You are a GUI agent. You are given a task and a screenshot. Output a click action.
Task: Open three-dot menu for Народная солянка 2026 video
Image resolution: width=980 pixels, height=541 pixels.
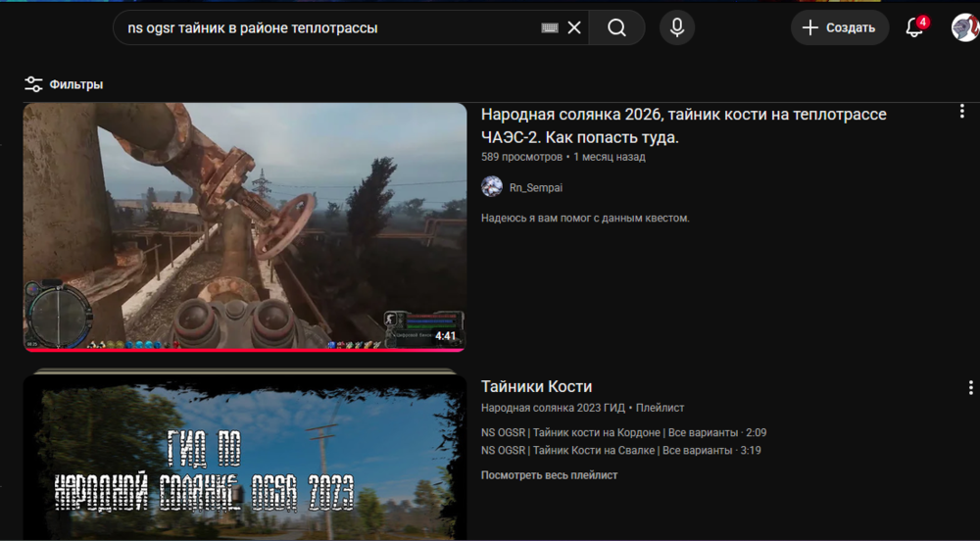(961, 112)
